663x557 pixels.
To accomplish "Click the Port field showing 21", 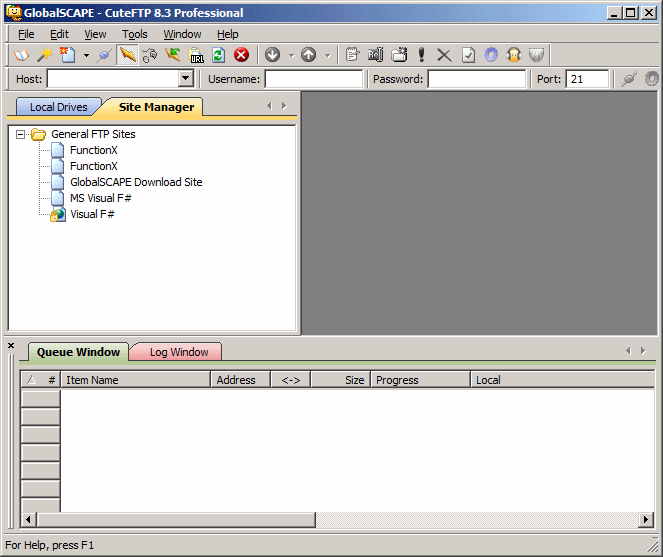I will pos(587,79).
